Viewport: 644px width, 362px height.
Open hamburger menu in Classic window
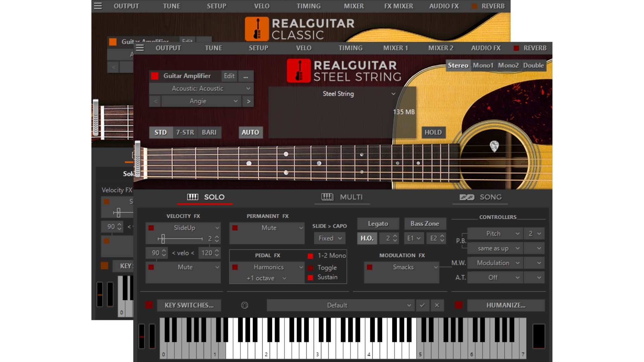point(98,6)
